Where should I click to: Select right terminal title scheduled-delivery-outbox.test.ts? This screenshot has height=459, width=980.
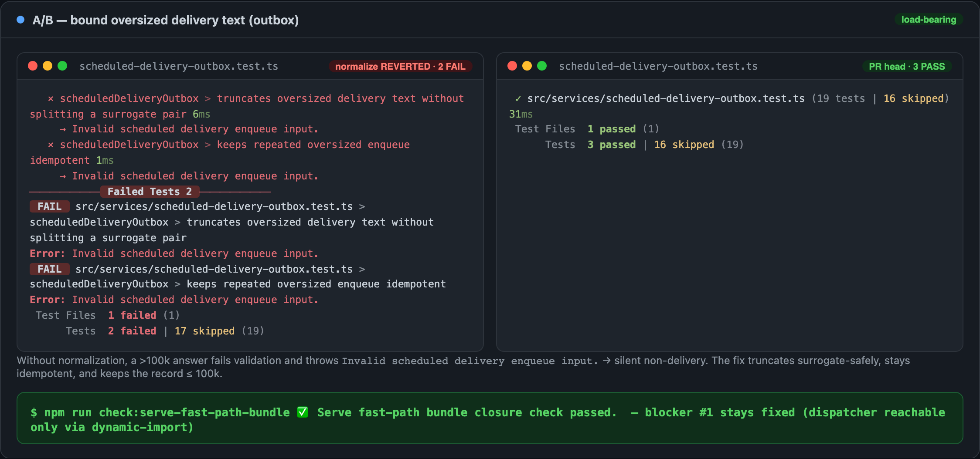pyautogui.click(x=658, y=66)
